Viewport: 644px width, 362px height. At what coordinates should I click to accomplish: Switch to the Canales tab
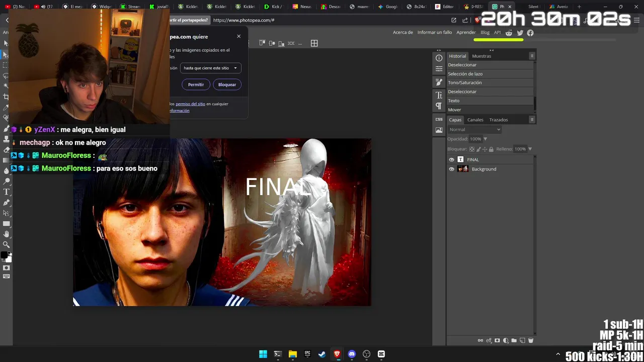tap(475, 120)
